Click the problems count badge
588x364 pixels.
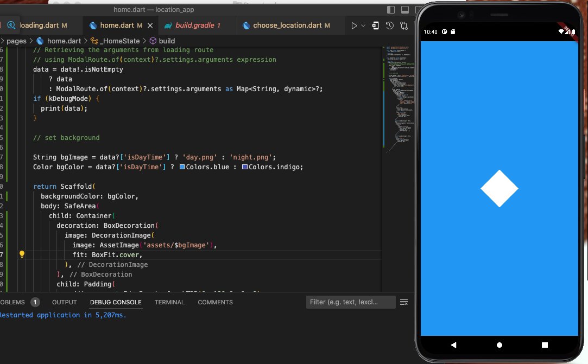pyautogui.click(x=35, y=302)
